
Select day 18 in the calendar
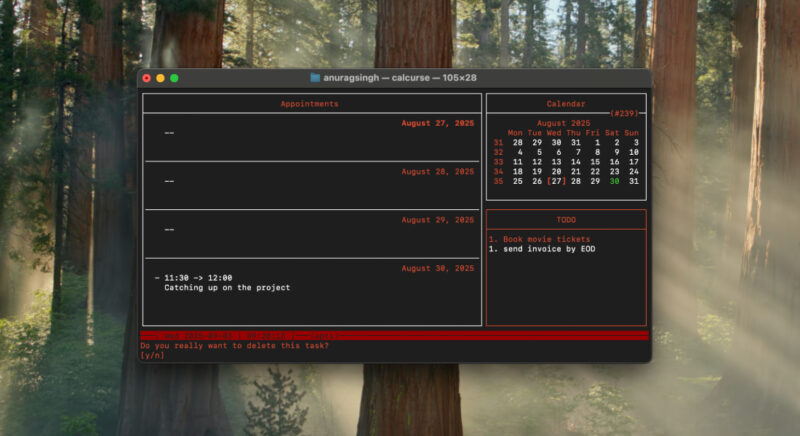coord(517,171)
